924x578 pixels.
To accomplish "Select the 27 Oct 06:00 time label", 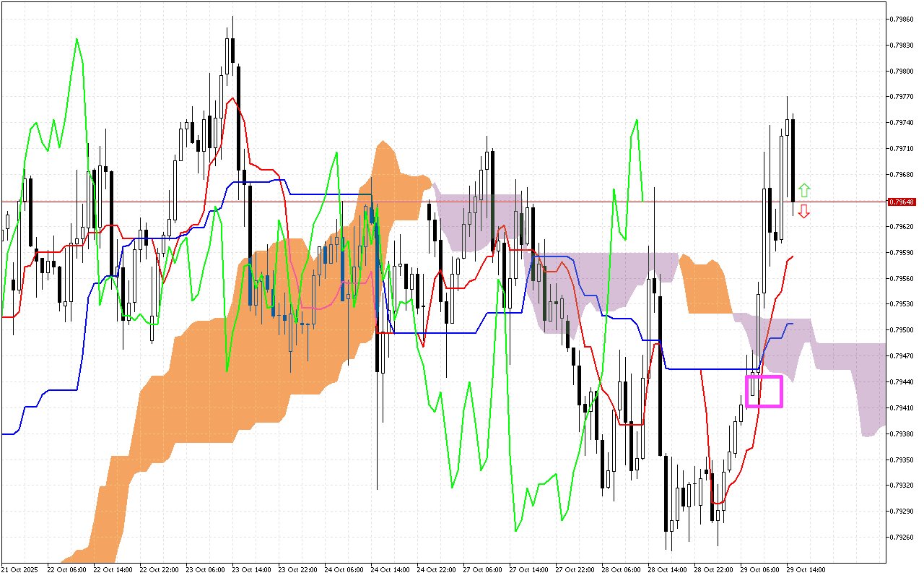I will (x=482, y=569).
